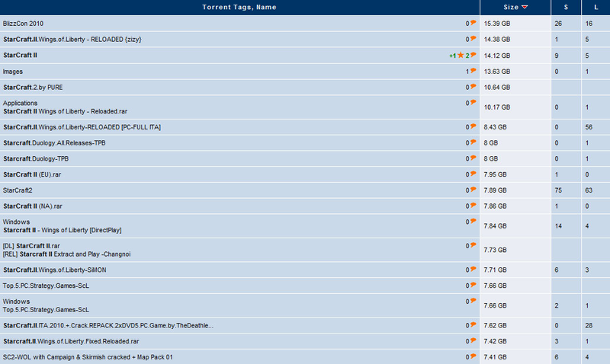The image size is (610, 364).
Task: Click comment icon in BlizzCon 2010 row
Action: click(x=473, y=23)
